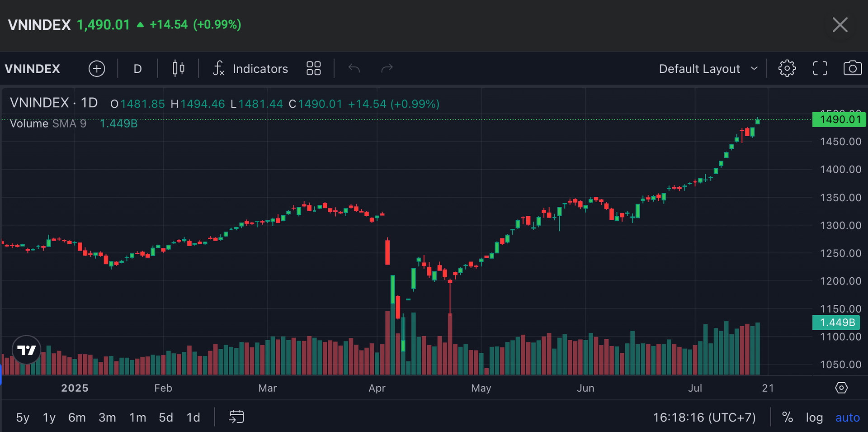Click the May label on time axis
Screen dimensions: 868x432
click(x=481, y=388)
